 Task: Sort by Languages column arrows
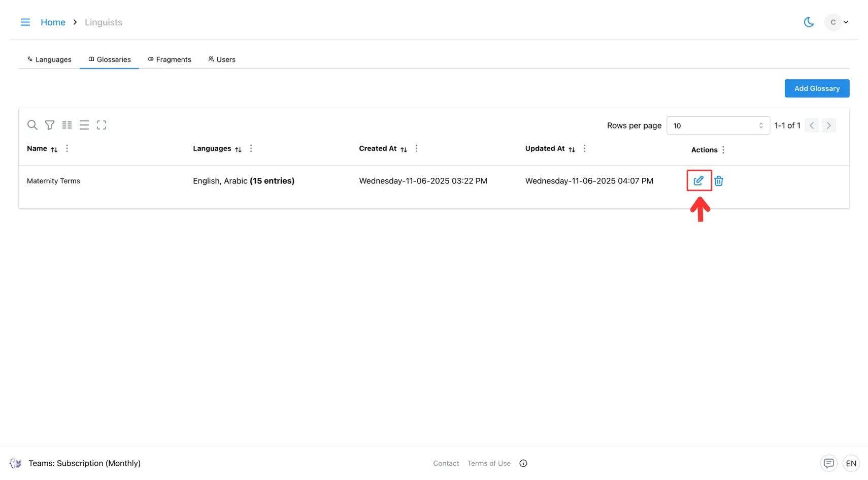(238, 149)
